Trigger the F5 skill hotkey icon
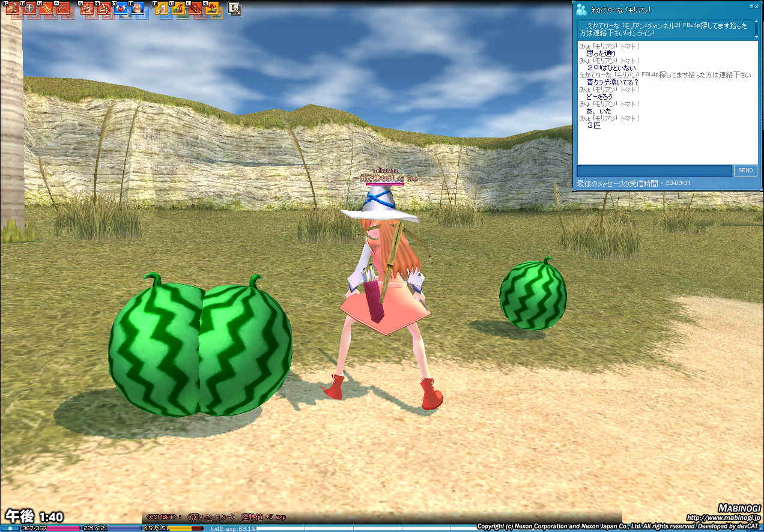Image resolution: width=764 pixels, height=532 pixels. [87, 9]
